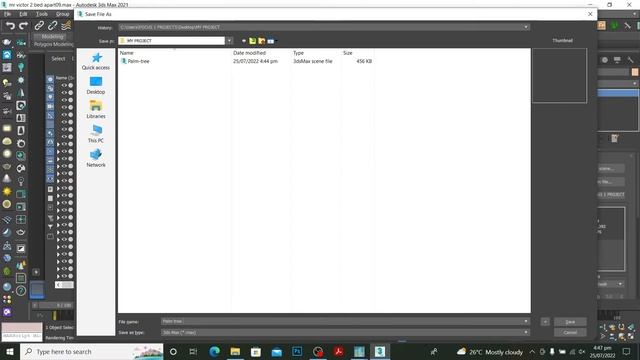Click the taskbar search box
This screenshot has width=640, height=360.
tap(92, 351)
